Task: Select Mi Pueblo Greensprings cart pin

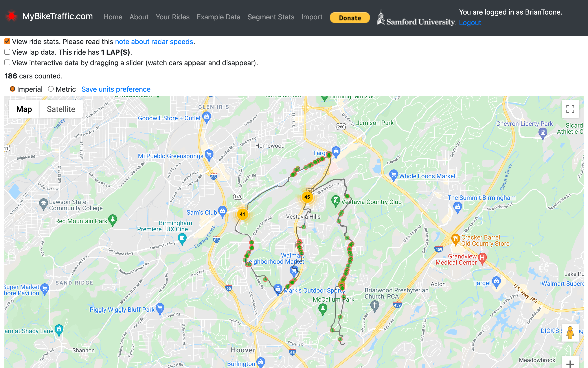Action: (x=209, y=156)
